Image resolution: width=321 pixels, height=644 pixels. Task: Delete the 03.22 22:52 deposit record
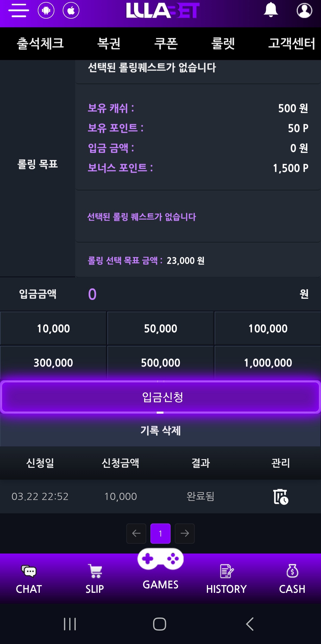click(x=280, y=496)
